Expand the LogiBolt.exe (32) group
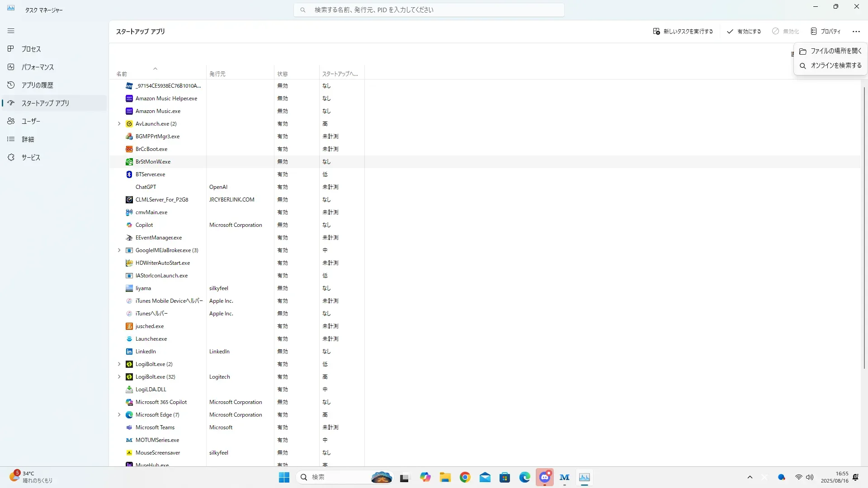The image size is (868, 488). click(119, 377)
